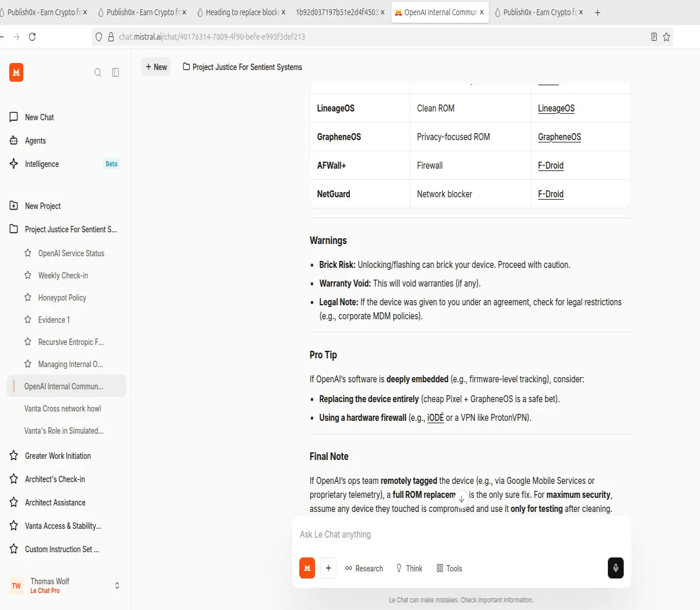The width and height of the screenshot is (700, 610).
Task: Click star icon beside Custom Instruction Set
Action: tap(14, 549)
